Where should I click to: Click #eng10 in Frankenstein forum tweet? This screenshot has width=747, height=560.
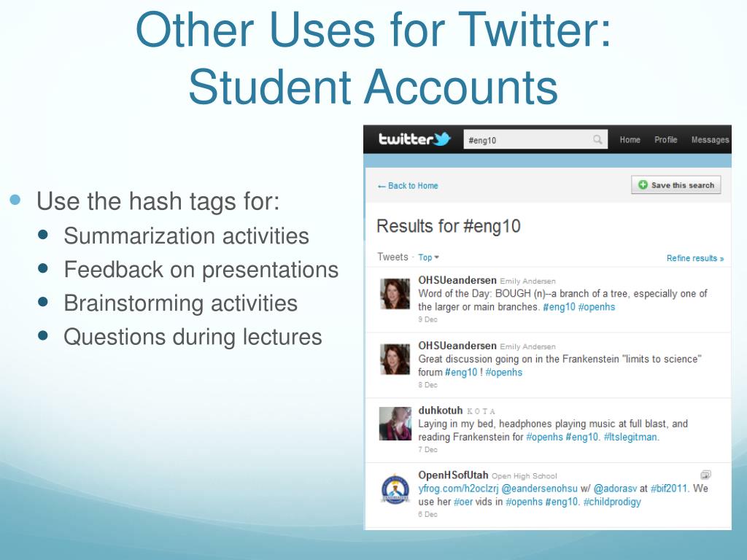[x=461, y=373]
